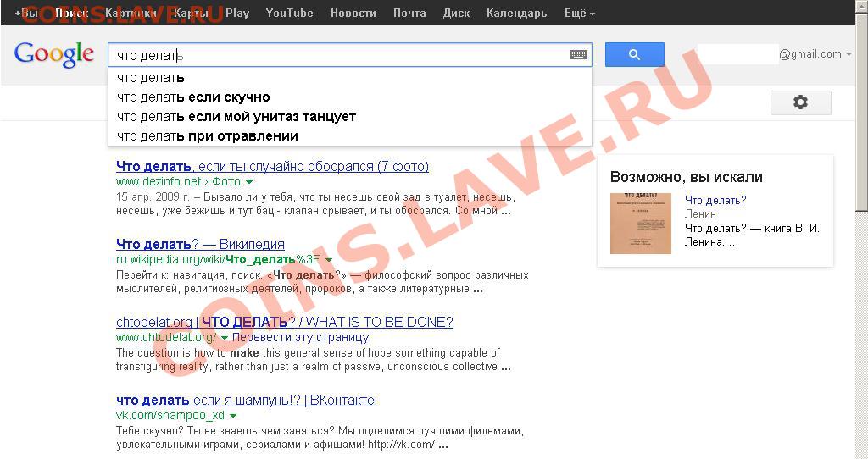This screenshot has width=868, height=459.
Task: Select suggestion 'что делать если скучно'
Action: [x=350, y=97]
